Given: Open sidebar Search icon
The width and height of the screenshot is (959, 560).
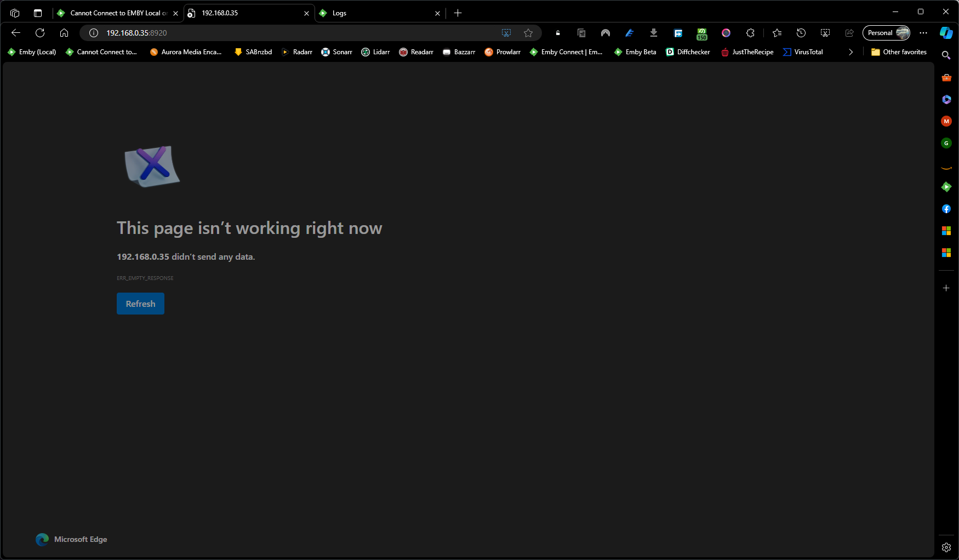Looking at the screenshot, I should pos(946,55).
